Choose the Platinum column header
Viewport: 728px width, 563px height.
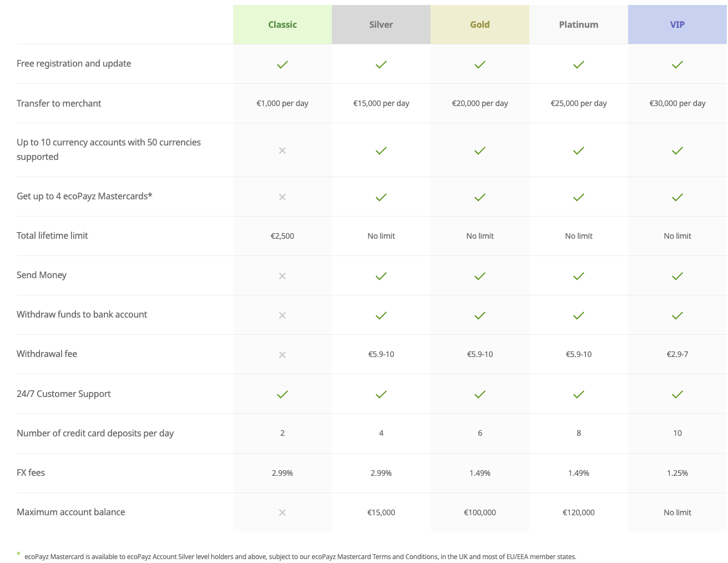[x=579, y=24]
